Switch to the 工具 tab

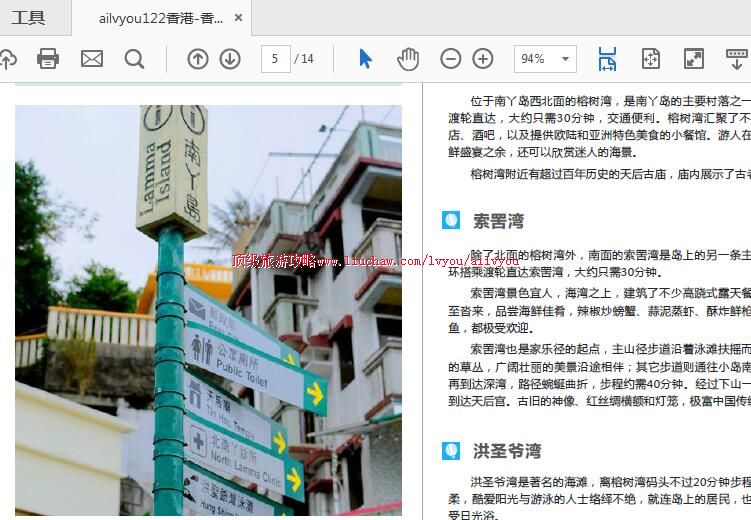point(28,18)
